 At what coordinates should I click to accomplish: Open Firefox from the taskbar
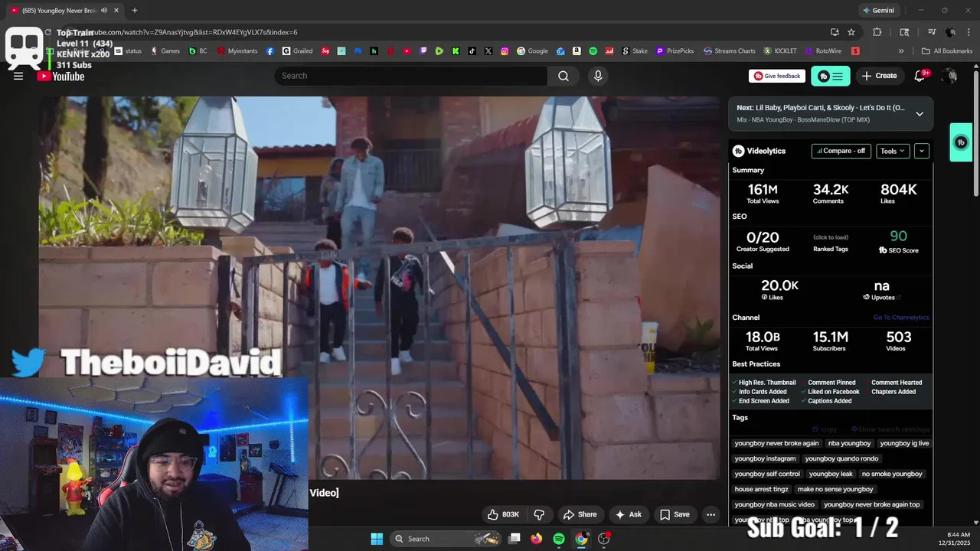click(537, 539)
